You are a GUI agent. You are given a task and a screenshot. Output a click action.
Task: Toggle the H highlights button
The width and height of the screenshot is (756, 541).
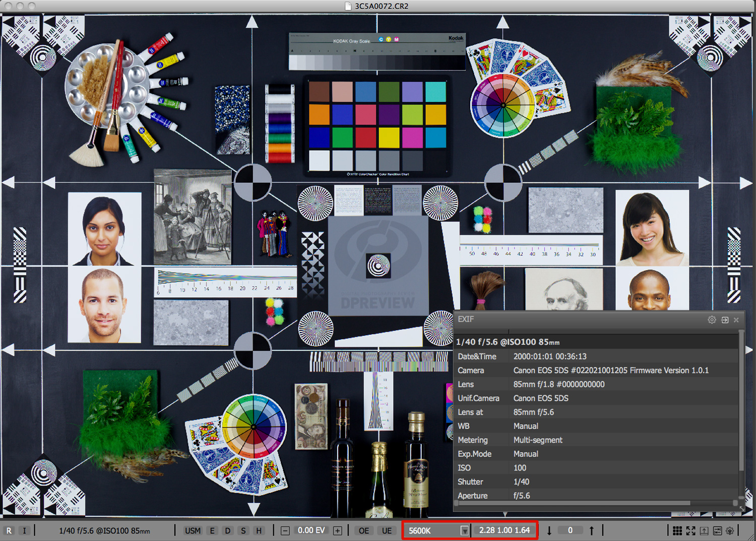pos(259,530)
